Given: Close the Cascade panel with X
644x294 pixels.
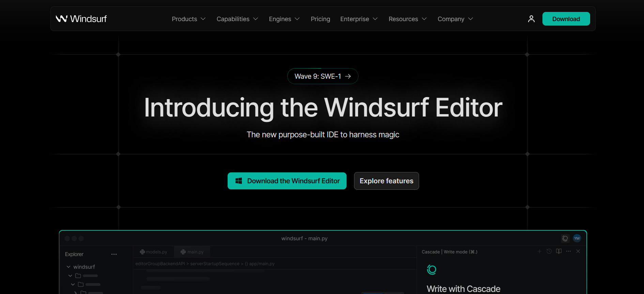Looking at the screenshot, I should tap(578, 251).
